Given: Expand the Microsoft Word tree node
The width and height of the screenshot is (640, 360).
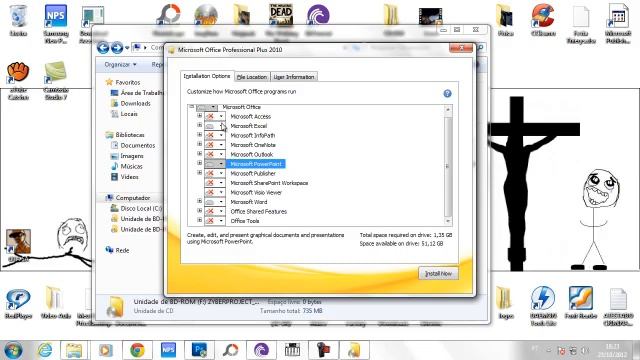Looking at the screenshot, I should [x=200, y=201].
